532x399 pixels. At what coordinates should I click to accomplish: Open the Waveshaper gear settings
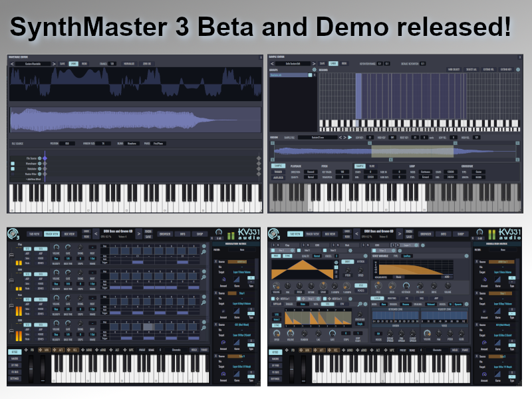click(x=40, y=164)
